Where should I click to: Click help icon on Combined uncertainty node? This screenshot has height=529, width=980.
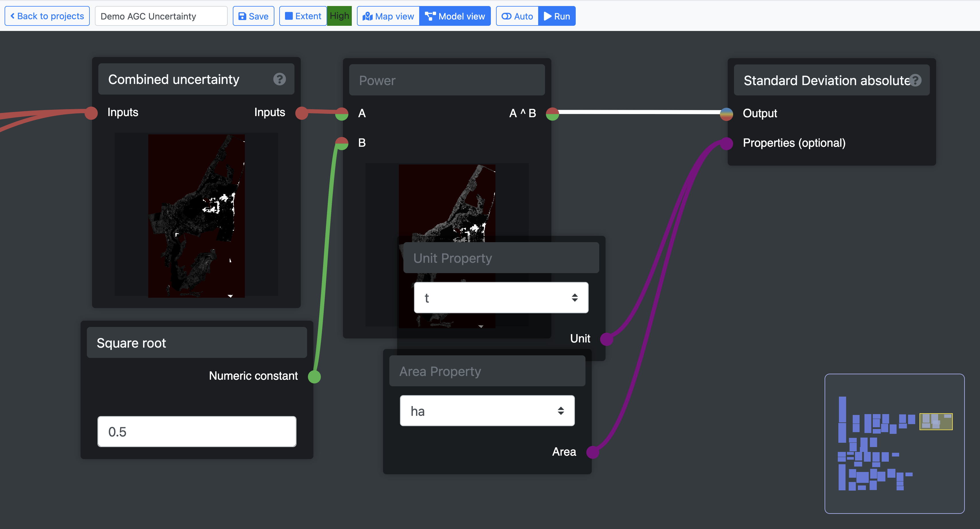click(x=279, y=79)
